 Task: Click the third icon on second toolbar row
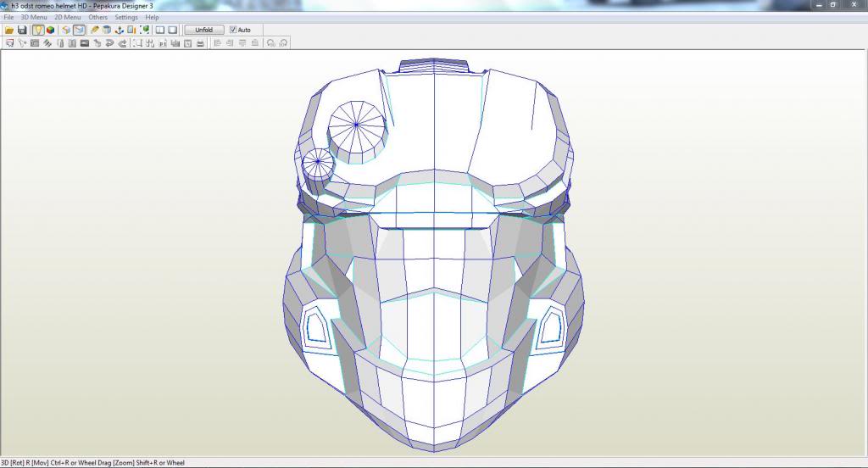point(34,43)
